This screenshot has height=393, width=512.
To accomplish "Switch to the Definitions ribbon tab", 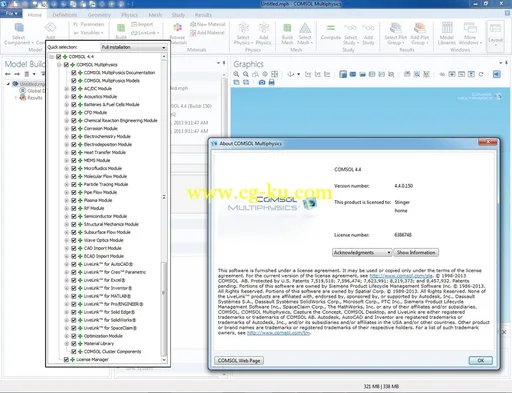I will [x=65, y=15].
